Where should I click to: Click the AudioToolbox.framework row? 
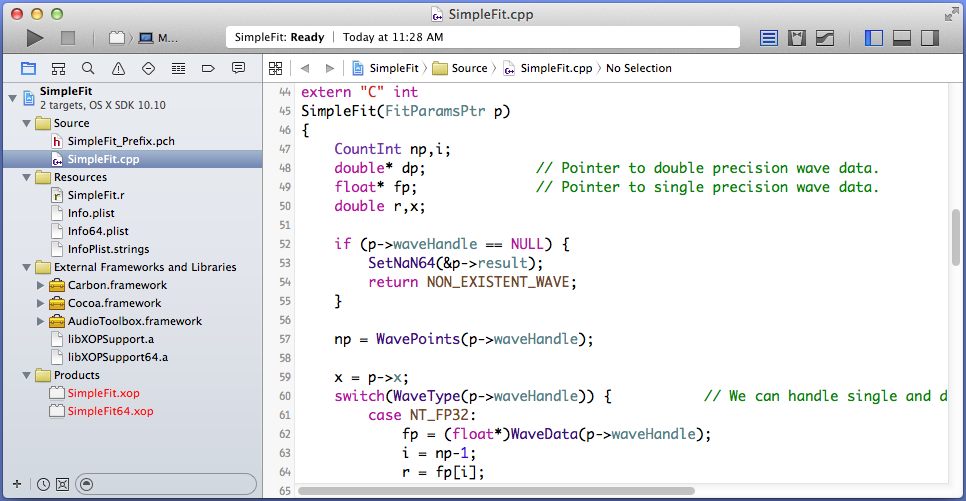point(132,321)
